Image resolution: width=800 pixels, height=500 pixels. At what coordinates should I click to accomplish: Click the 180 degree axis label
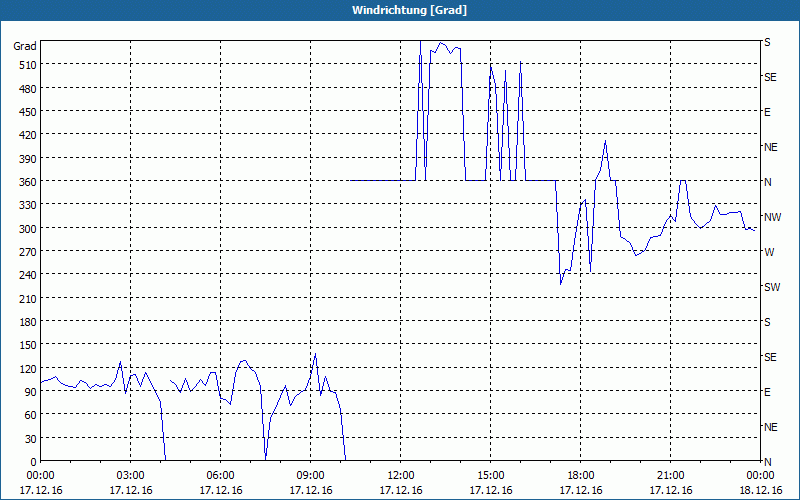pyautogui.click(x=28, y=322)
